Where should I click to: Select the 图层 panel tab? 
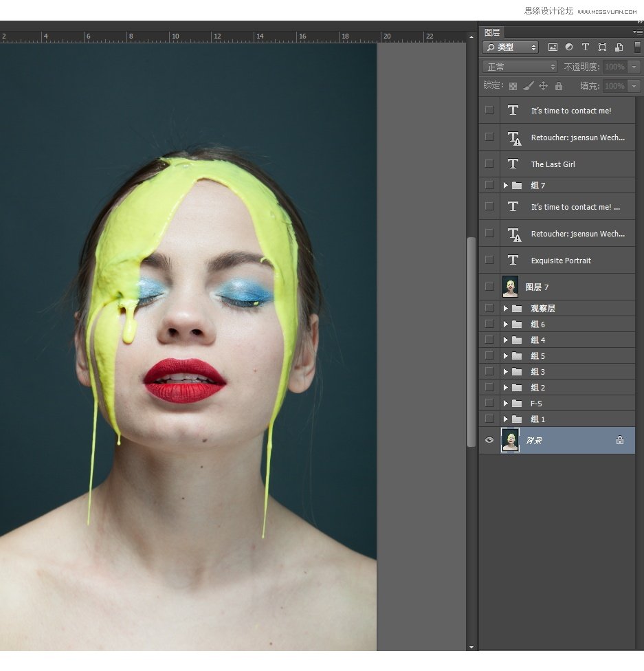tap(492, 32)
